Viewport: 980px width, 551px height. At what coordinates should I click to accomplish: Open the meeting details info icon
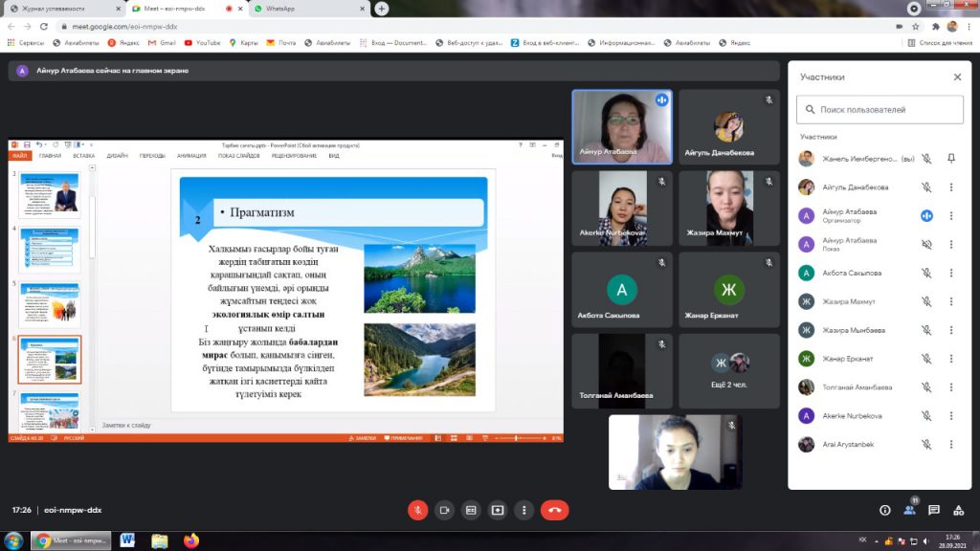[884, 510]
